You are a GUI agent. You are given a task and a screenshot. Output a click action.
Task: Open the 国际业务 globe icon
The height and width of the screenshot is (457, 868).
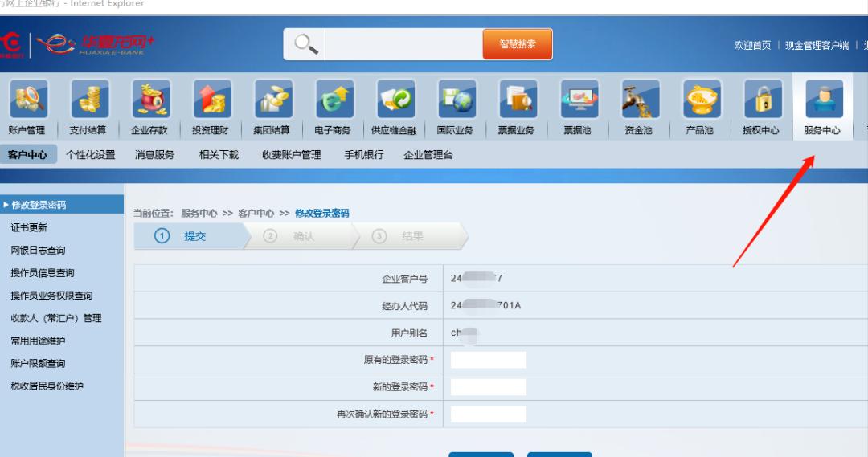[457, 99]
